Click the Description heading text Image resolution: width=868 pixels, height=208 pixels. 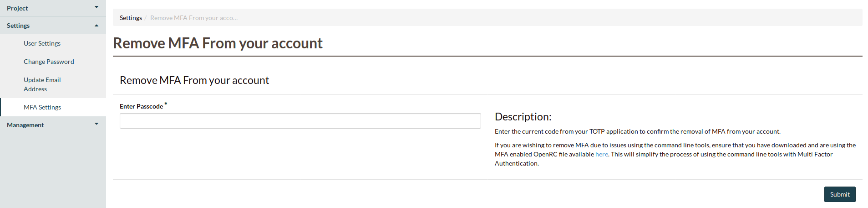(523, 117)
